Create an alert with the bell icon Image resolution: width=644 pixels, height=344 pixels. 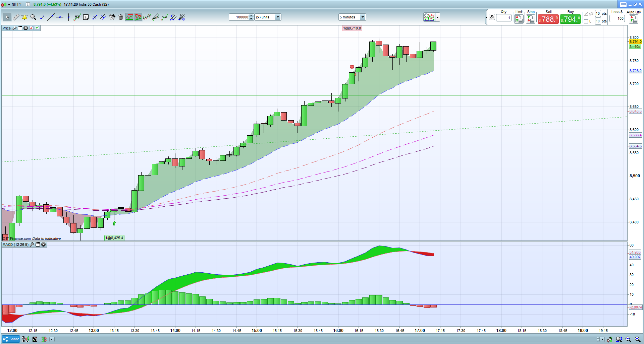click(x=24, y=17)
